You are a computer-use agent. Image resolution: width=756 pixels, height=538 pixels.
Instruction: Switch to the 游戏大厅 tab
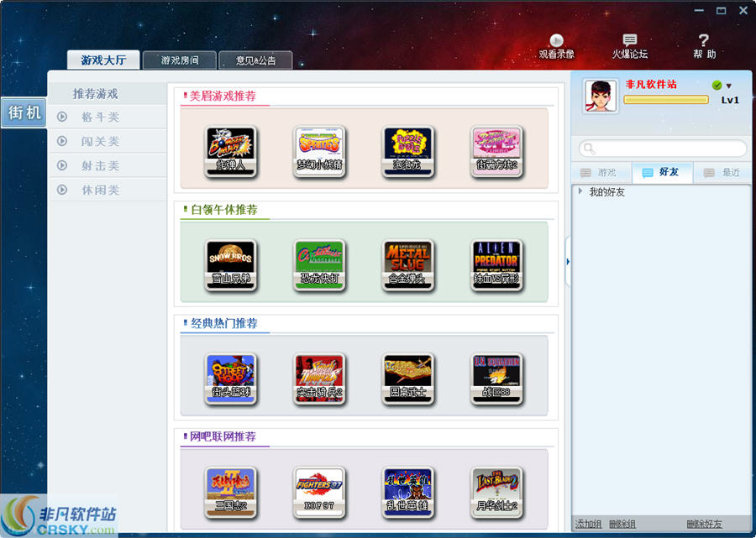pos(103,60)
